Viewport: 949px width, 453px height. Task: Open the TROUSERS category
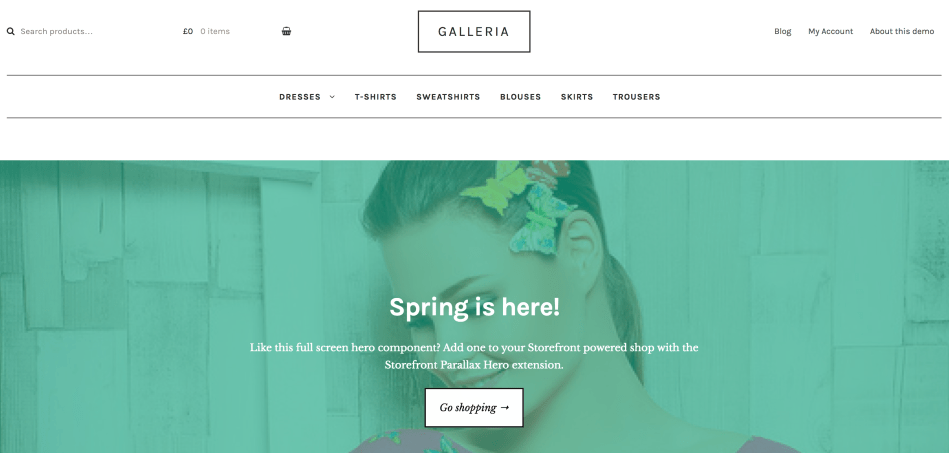(636, 97)
